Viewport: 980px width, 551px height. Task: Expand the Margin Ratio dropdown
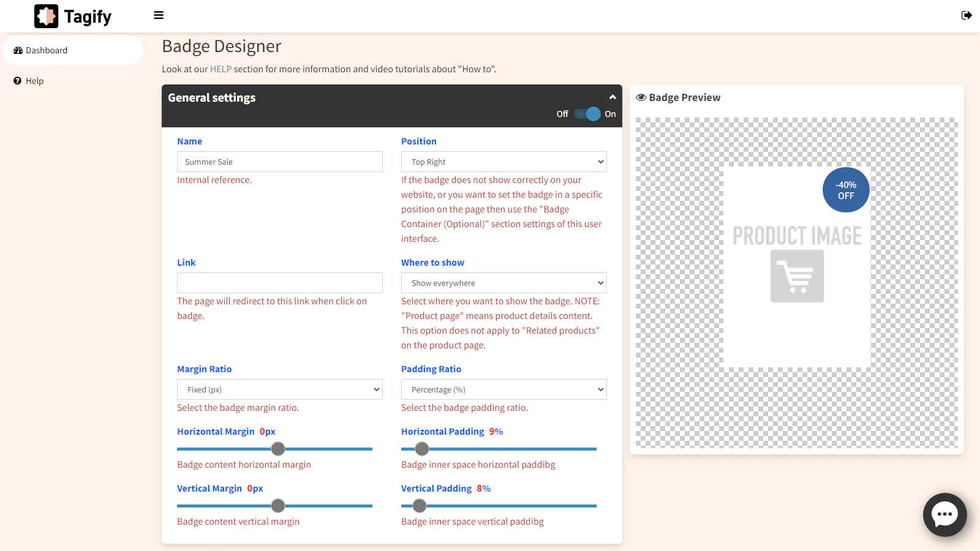click(279, 389)
